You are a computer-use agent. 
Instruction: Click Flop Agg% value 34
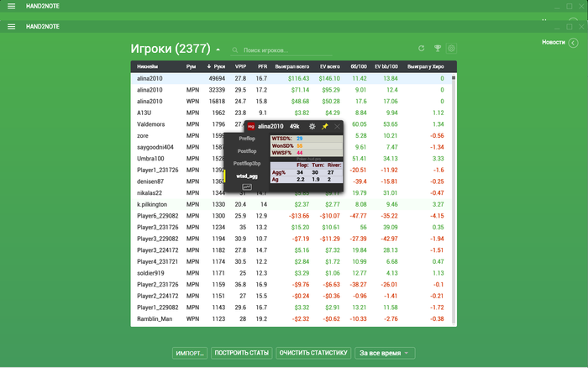[300, 172]
